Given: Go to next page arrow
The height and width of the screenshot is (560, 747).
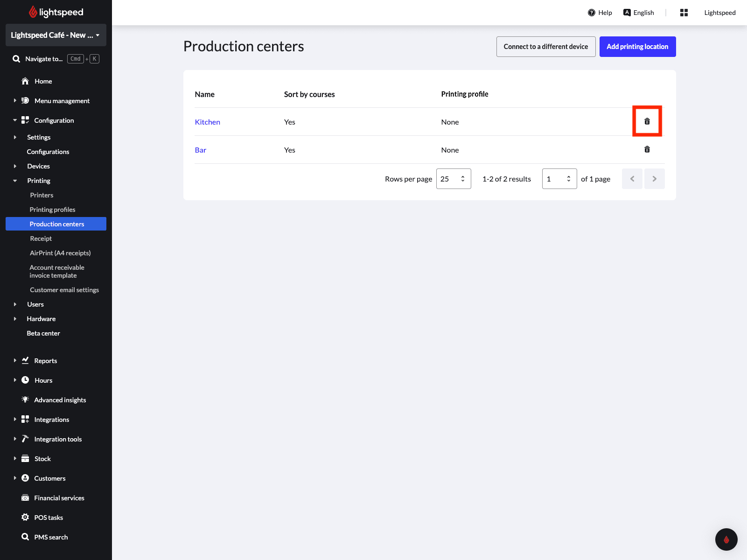Looking at the screenshot, I should click(654, 179).
